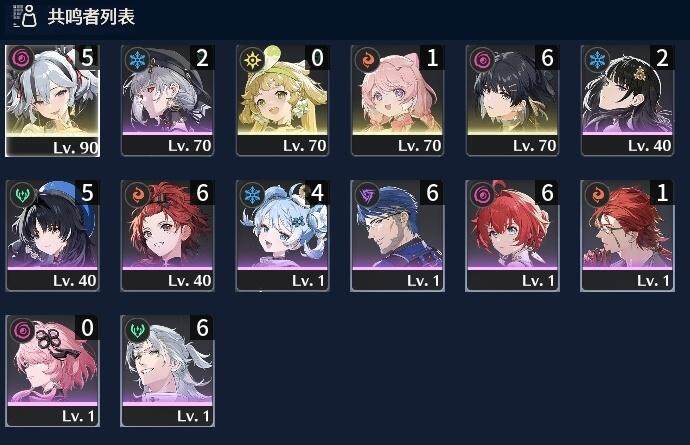This screenshot has width=690, height=445.
Task: Click the yellow spectro element icon on blonde character
Action: coord(252,59)
